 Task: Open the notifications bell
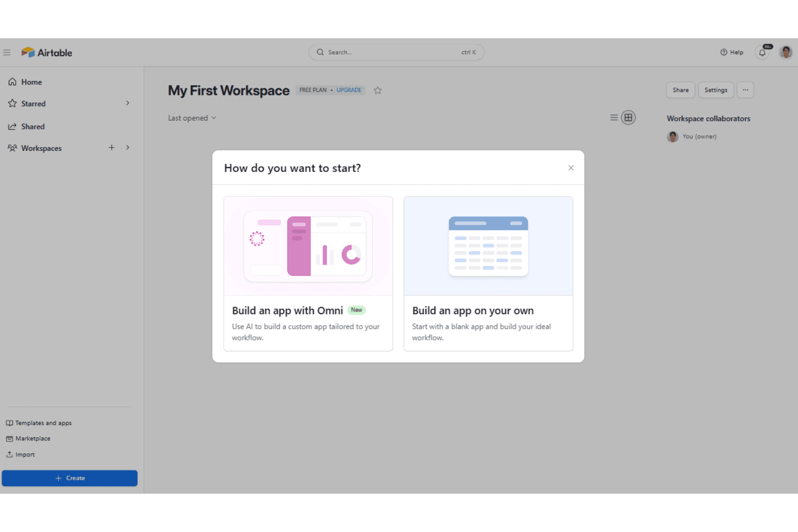click(x=762, y=52)
